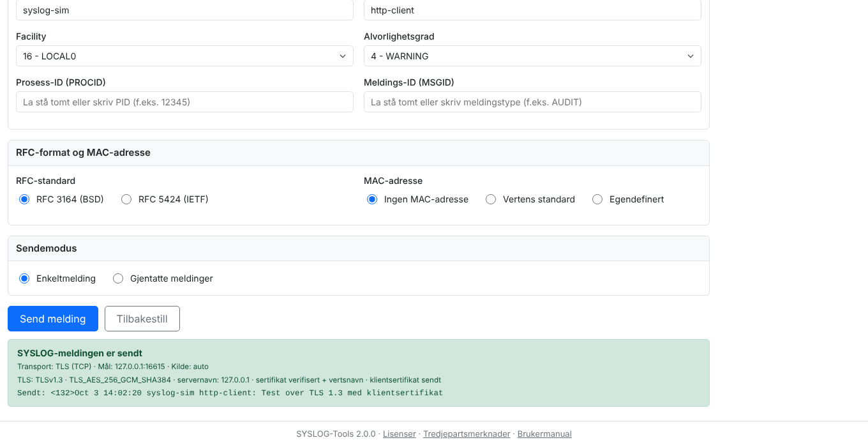868x447 pixels.
Task: Click the Sendemodus section header
Action: pos(359,248)
